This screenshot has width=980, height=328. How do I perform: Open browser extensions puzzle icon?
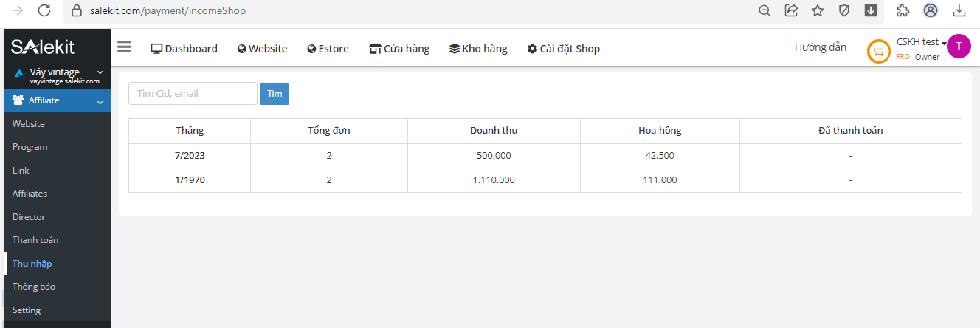(x=903, y=10)
